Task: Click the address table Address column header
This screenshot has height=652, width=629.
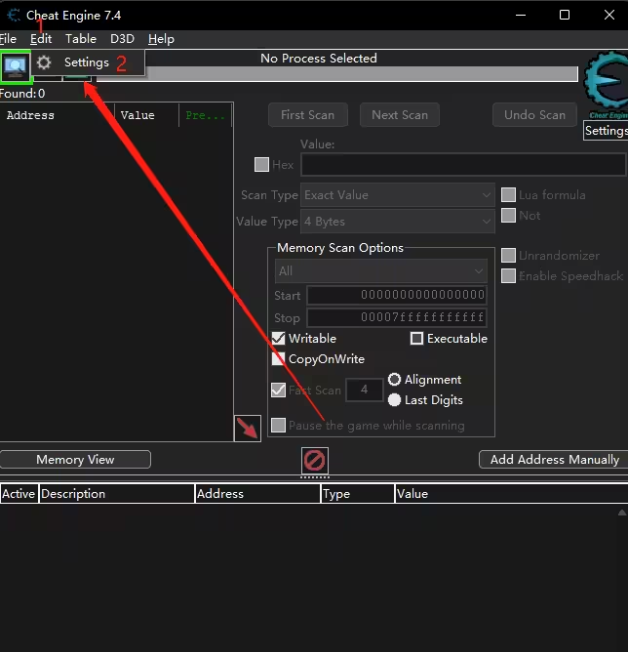Action: coord(258,494)
